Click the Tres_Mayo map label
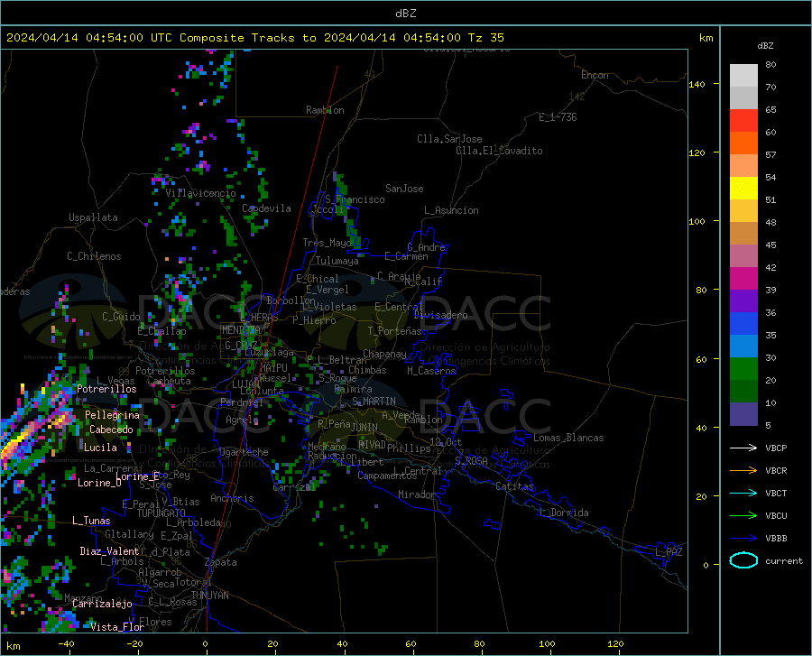Image resolution: width=812 pixels, height=656 pixels. 328,243
